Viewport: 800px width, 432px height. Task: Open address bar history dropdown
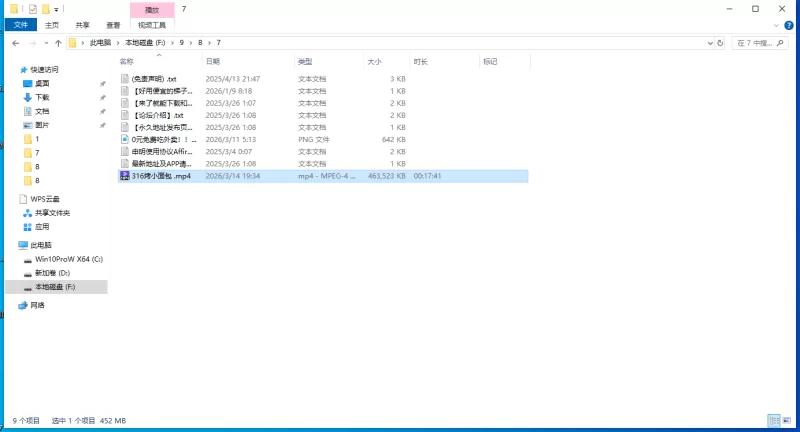(709, 43)
